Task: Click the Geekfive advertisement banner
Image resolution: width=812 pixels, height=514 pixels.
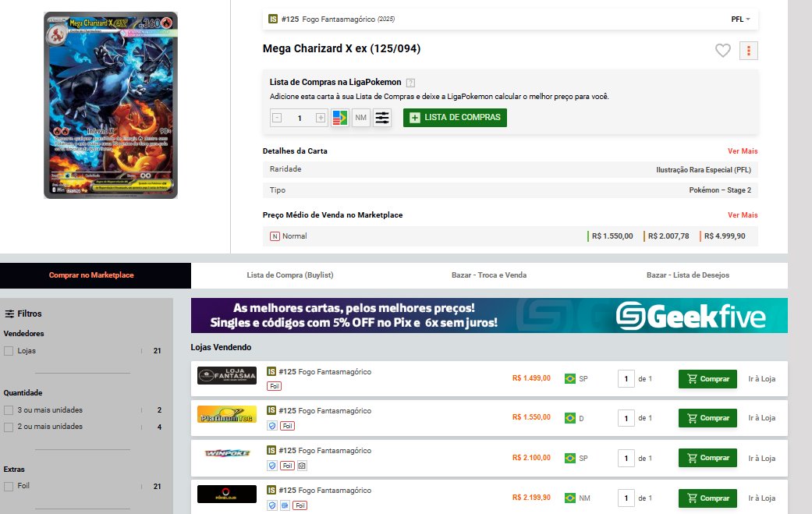Action: [x=489, y=315]
